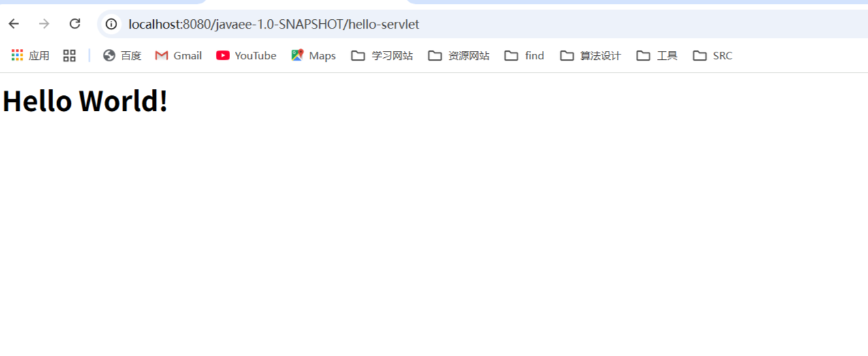Go back to the previous page

coord(14,24)
